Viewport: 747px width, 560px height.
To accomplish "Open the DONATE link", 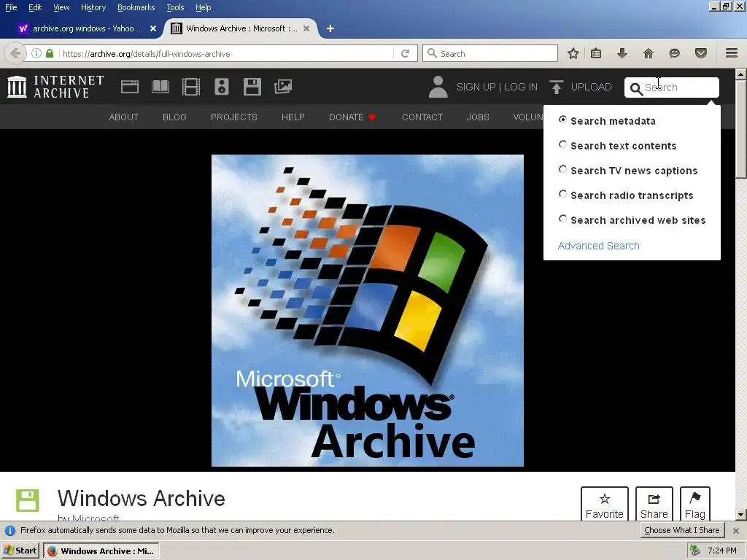I will click(x=352, y=117).
